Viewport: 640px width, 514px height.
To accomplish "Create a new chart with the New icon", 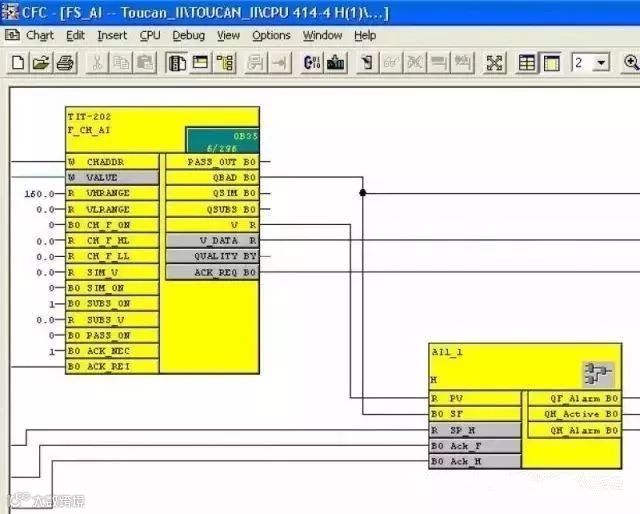I will click(18, 63).
